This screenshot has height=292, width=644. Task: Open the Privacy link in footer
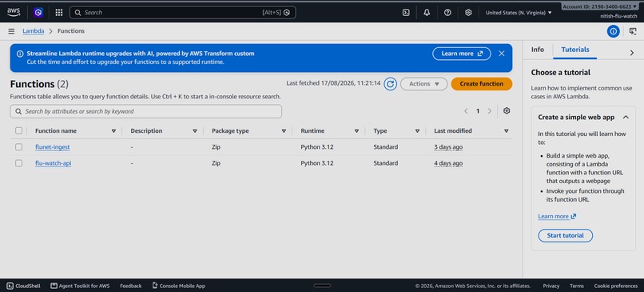click(x=551, y=286)
